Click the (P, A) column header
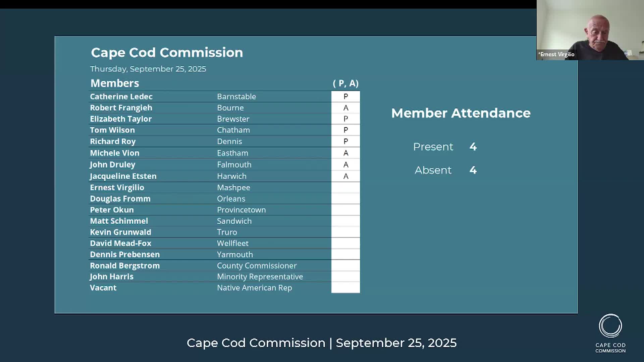Viewport: 644px width, 362px height. click(x=345, y=83)
